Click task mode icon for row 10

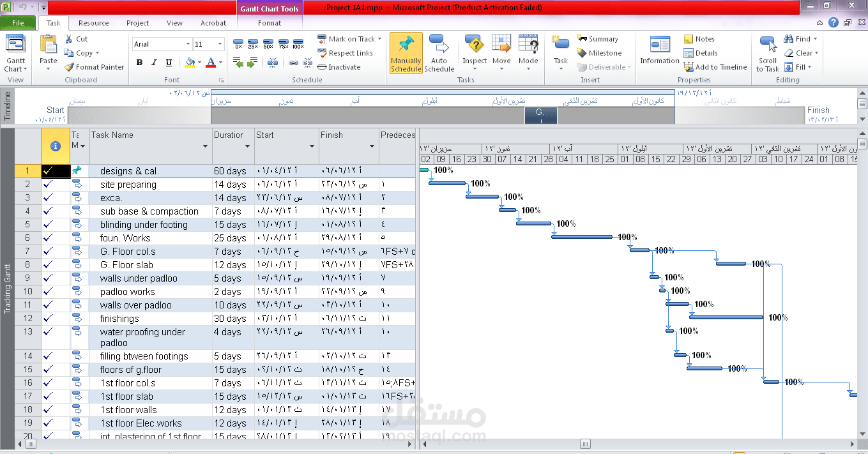coord(77,292)
